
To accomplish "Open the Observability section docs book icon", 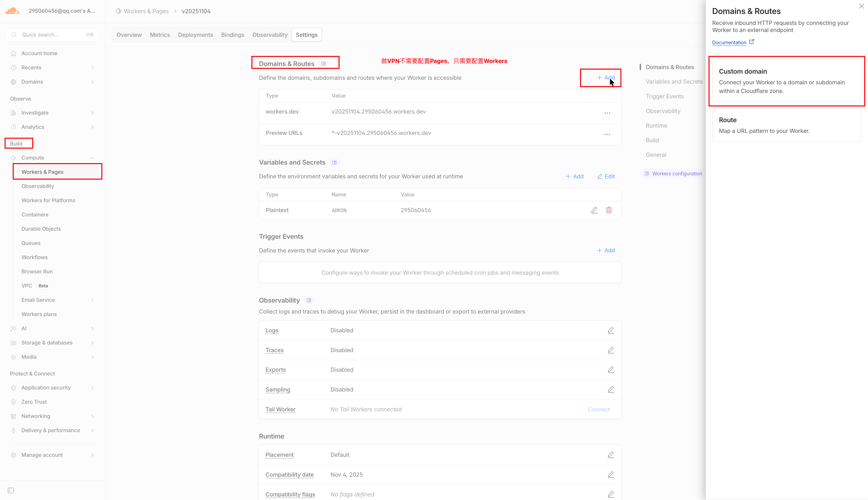I will 309,301.
